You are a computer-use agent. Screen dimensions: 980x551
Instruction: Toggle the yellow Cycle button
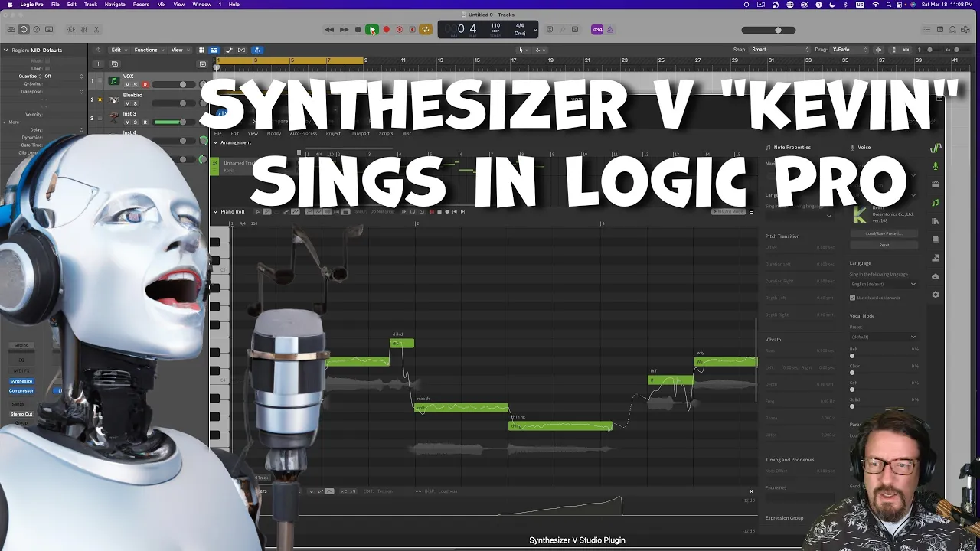pos(426,30)
